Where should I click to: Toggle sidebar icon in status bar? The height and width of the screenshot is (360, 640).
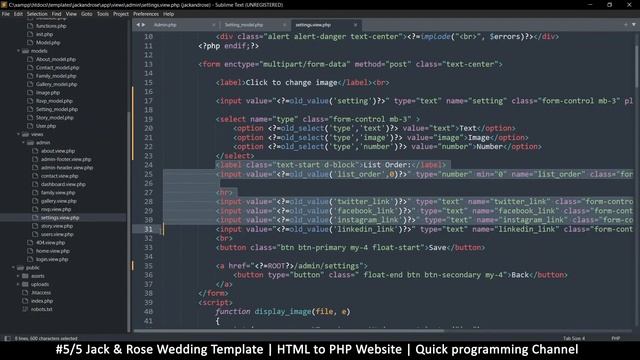7,338
